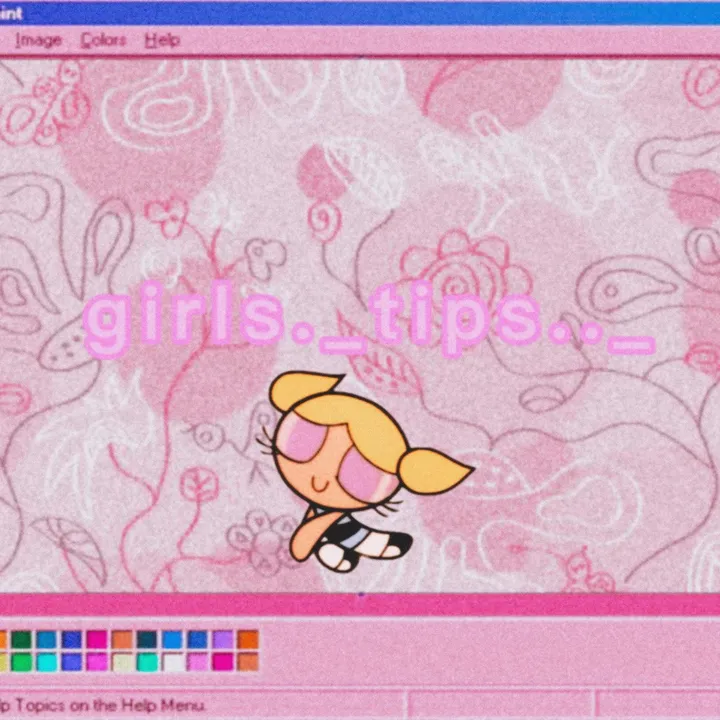The image size is (720, 720).
Task: Select the bottom-row pink-magenta swatch beside cream
Action: point(97,662)
